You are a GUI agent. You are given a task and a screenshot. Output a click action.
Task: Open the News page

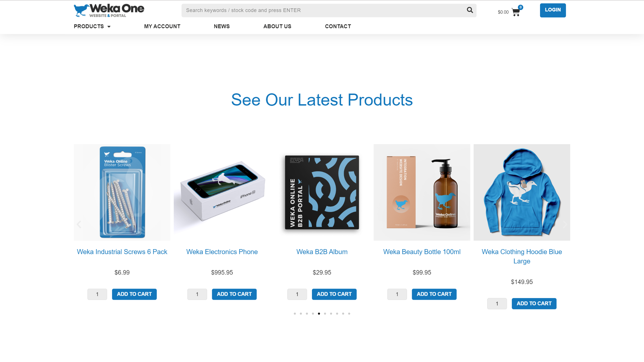pyautogui.click(x=222, y=26)
